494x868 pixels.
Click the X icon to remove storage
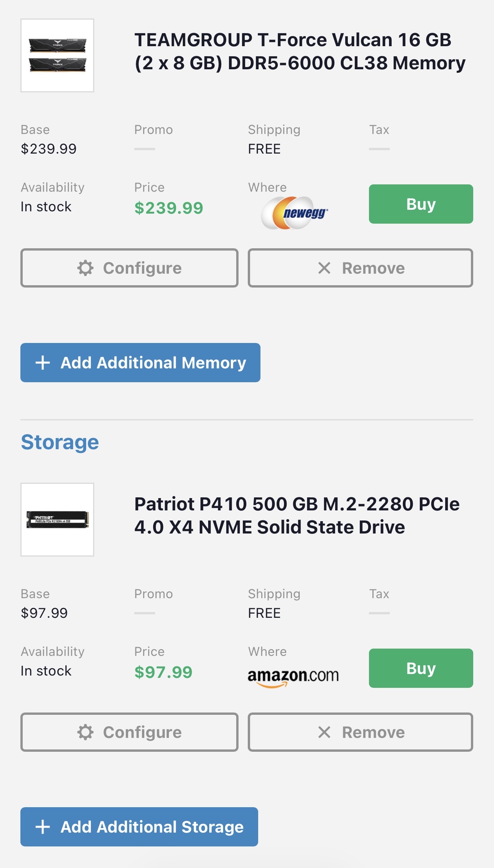click(324, 732)
